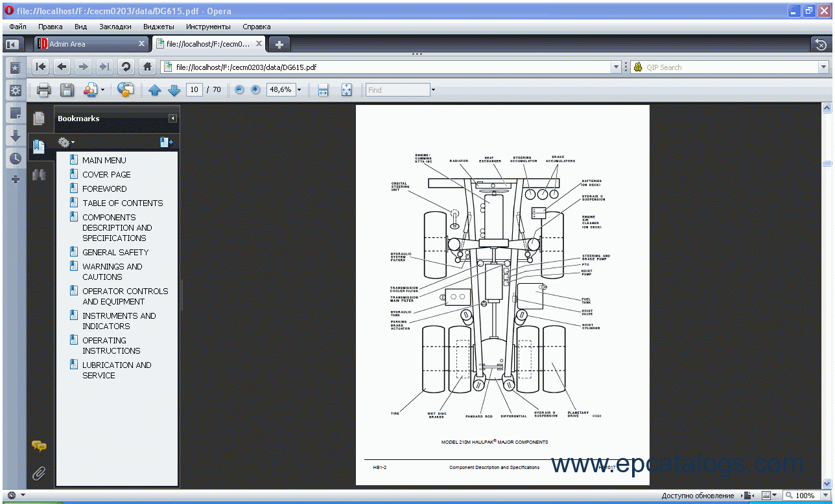
Task: Open the collaborate people icon tool
Action: 90,90
